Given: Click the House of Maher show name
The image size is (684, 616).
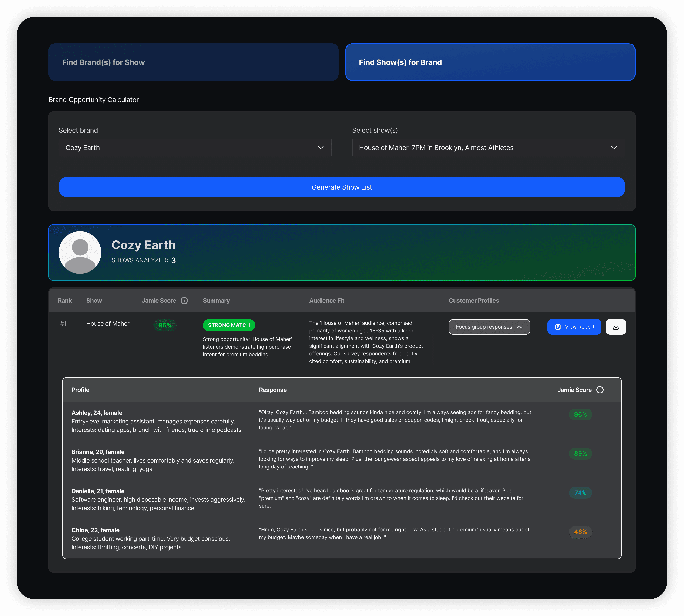Looking at the screenshot, I should click(x=108, y=324).
